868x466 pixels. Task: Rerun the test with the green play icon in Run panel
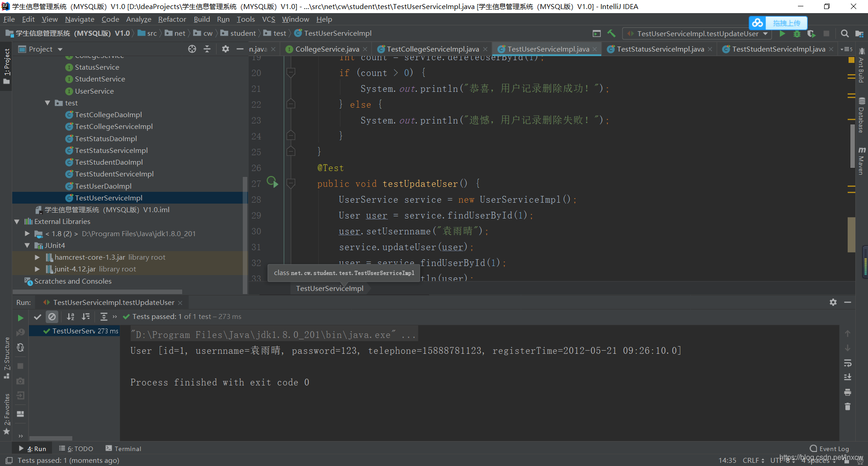(20, 318)
